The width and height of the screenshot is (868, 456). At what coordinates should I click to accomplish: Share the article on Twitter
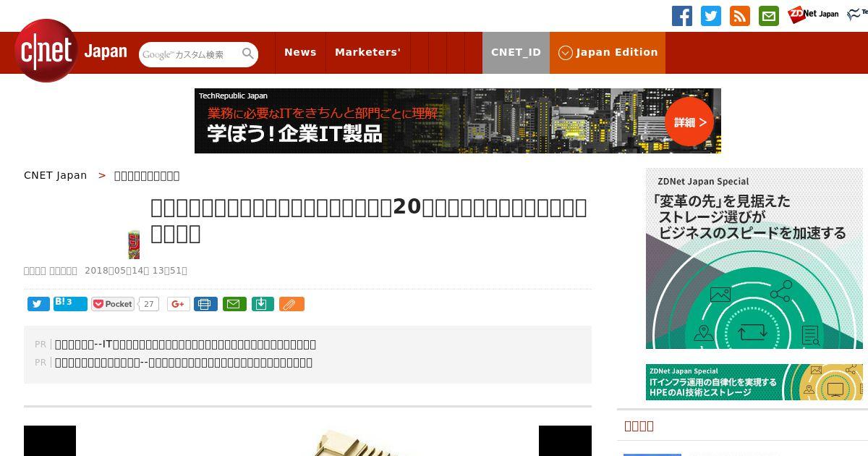tap(38, 304)
